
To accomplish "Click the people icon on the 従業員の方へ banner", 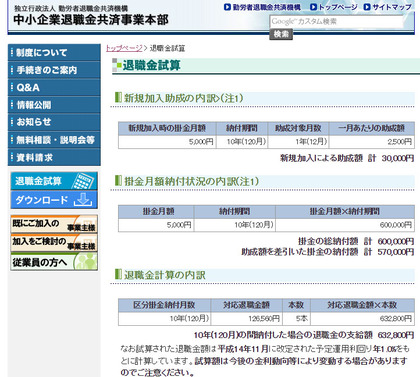I will (85, 261).
